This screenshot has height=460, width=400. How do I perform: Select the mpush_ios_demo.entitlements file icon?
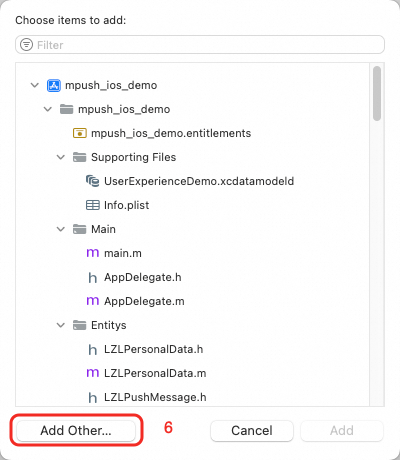(80, 133)
